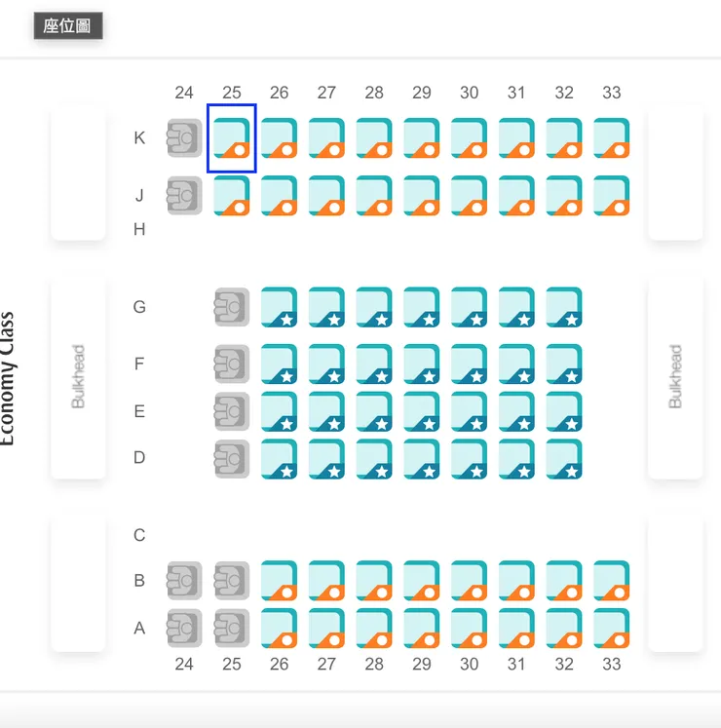Click the left Bulkhead panel
721x728 pixels.
point(78,376)
